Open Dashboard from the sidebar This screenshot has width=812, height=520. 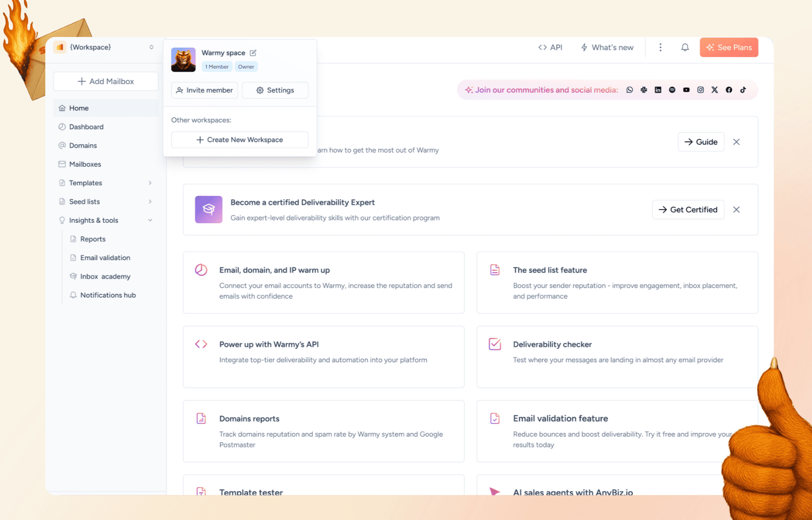105,127
